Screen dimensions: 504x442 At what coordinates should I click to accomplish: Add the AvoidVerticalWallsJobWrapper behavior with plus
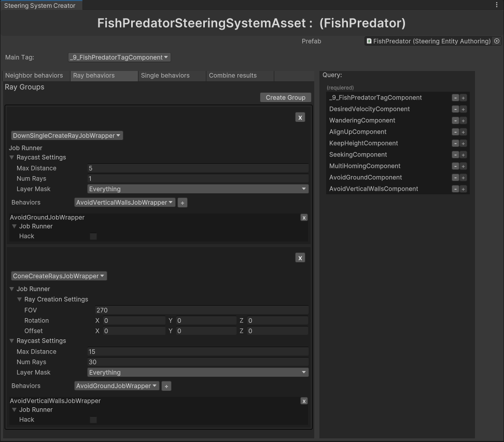click(x=183, y=203)
